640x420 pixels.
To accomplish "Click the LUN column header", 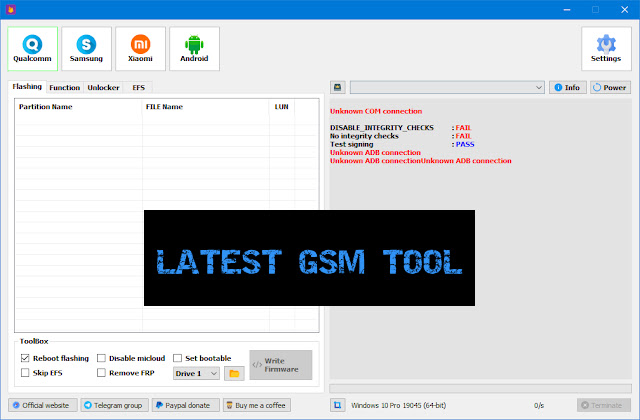I will click(282, 107).
